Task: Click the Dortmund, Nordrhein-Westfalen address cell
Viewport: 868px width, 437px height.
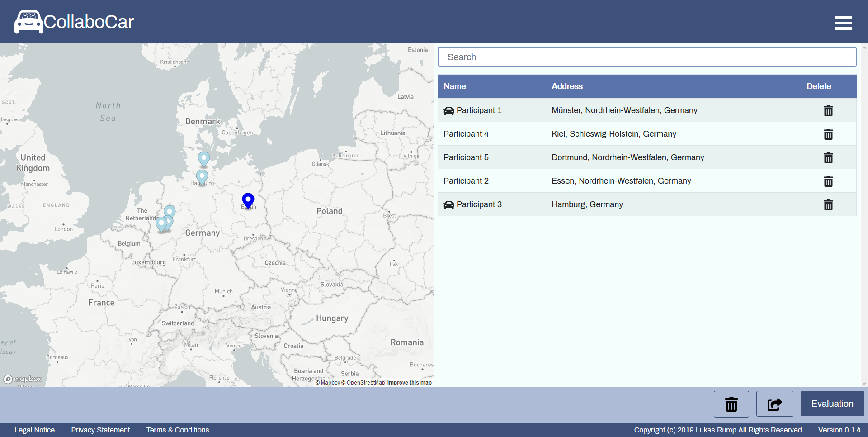Action: 673,157
